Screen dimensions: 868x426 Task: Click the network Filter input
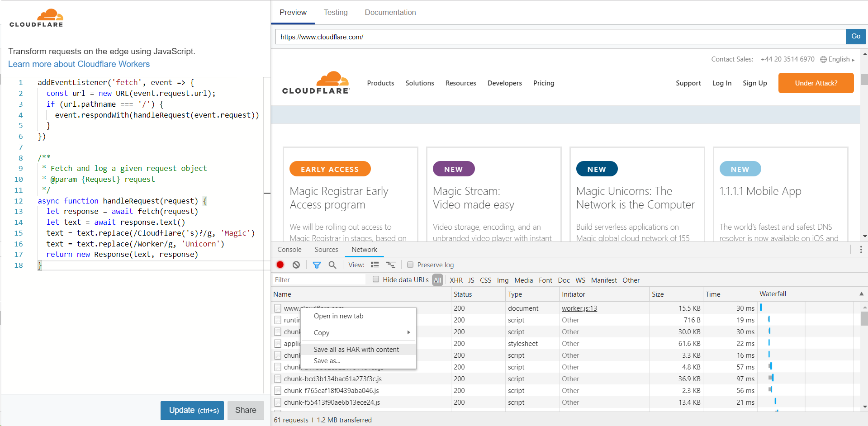tap(319, 280)
